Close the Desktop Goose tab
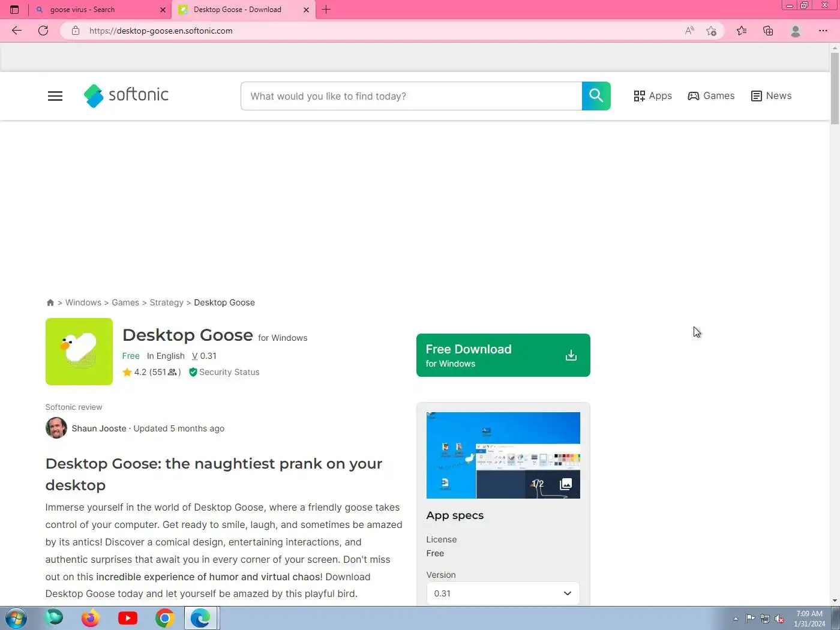840x630 pixels. 306,10
